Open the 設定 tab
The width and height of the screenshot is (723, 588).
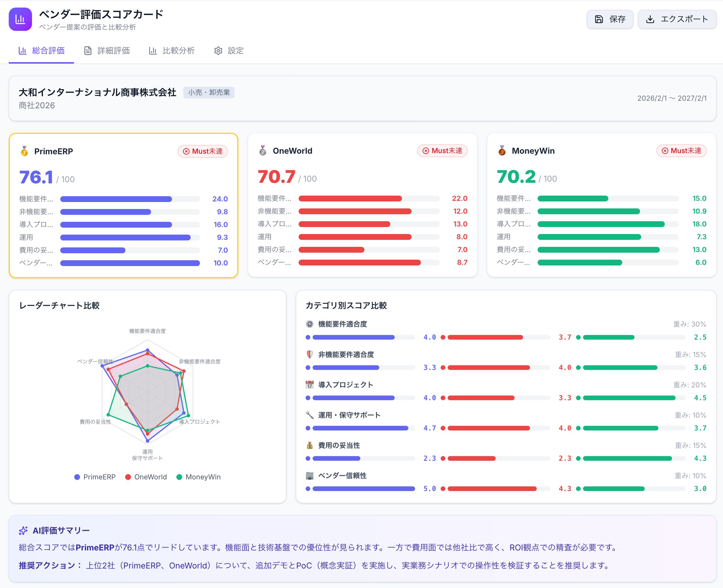pos(229,51)
